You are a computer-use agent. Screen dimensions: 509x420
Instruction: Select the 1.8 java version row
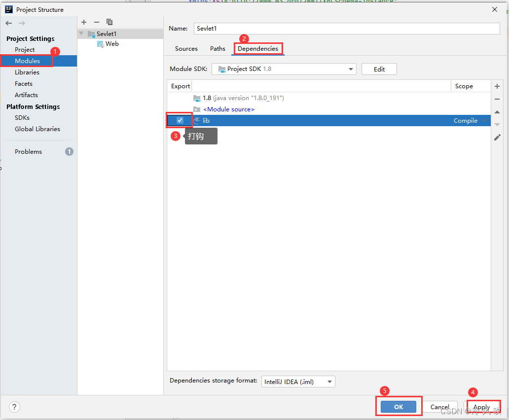[329, 98]
